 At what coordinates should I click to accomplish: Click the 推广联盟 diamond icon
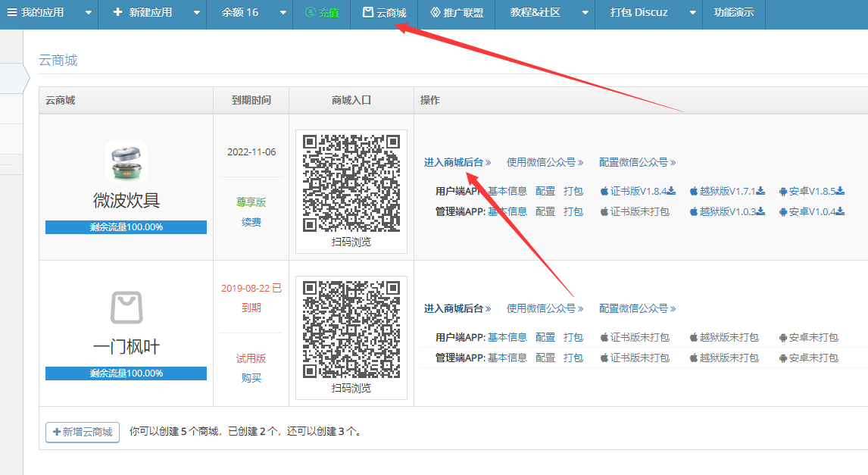coord(436,12)
